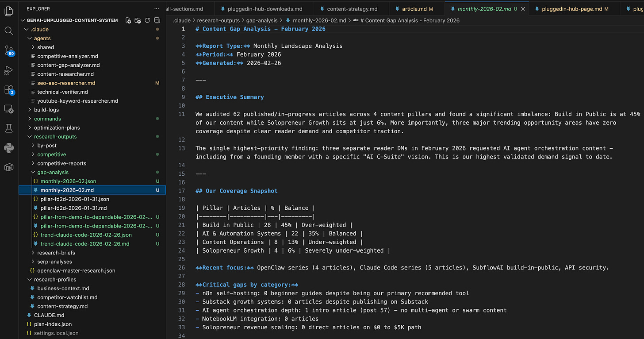The image size is (644, 339).
Task: Expand the serp-analyses folder
Action: (x=33, y=262)
